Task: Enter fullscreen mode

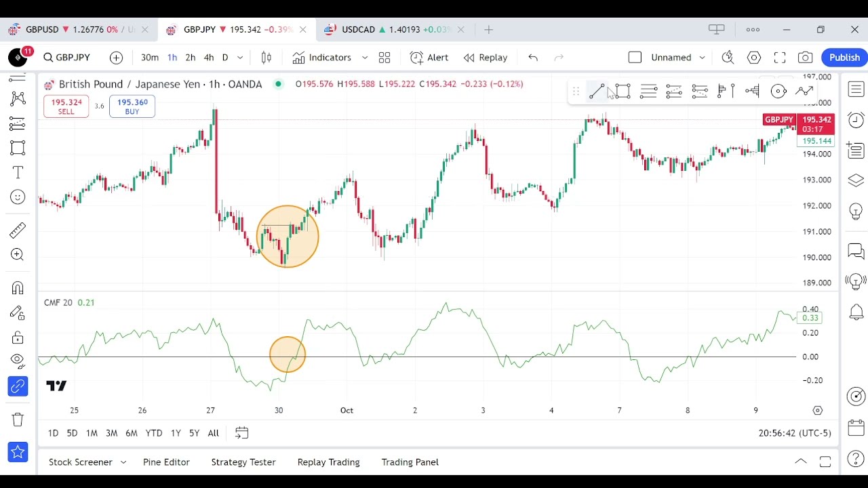Action: click(780, 58)
